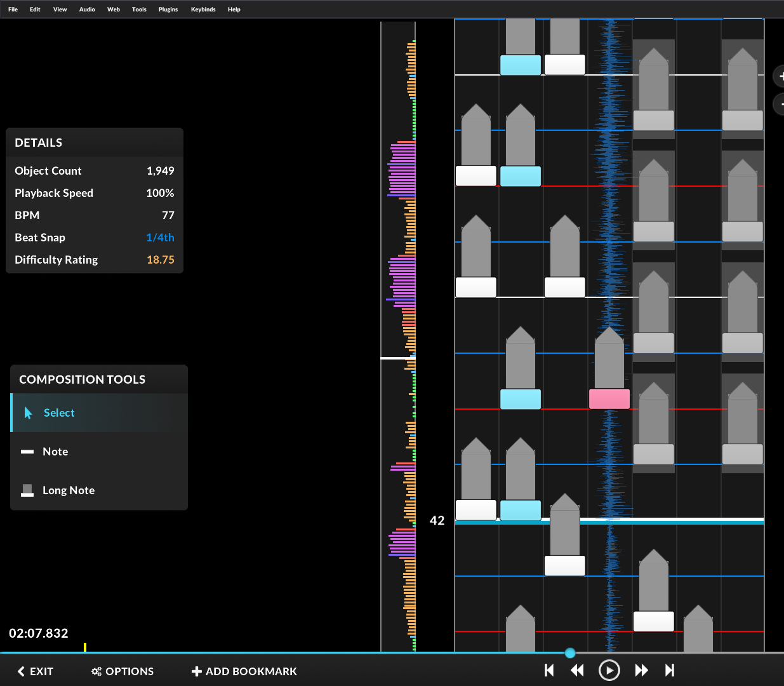Open OPTIONS from the bottom bar
Viewport: 784px width, 686px height.
(x=123, y=671)
